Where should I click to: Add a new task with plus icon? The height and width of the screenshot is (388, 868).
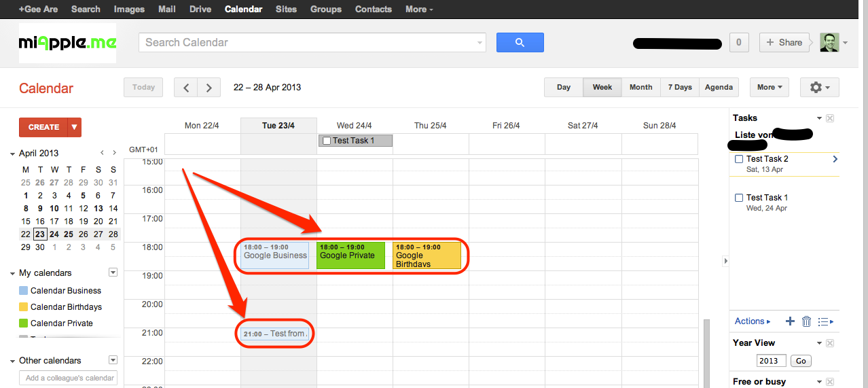tap(790, 321)
